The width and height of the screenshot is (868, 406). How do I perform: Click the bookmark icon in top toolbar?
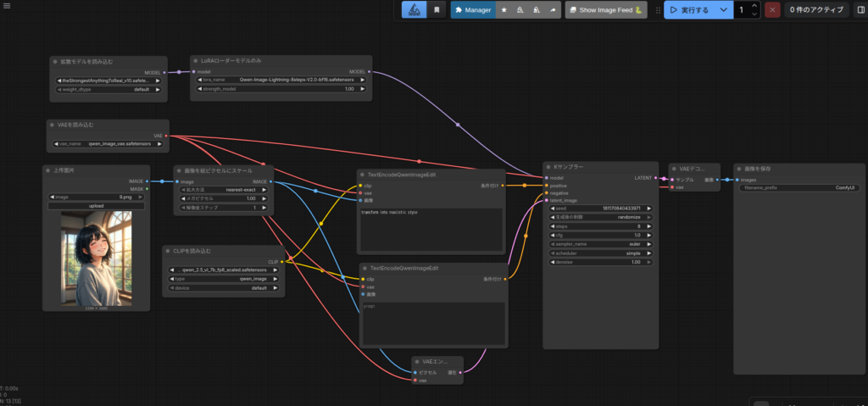(437, 10)
